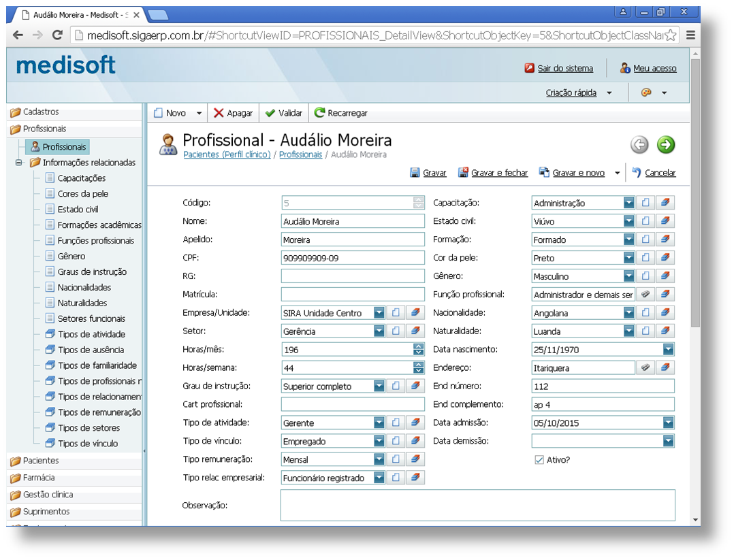This screenshot has height=560, width=734.
Task: Click the grey previous record arrow
Action: (639, 144)
